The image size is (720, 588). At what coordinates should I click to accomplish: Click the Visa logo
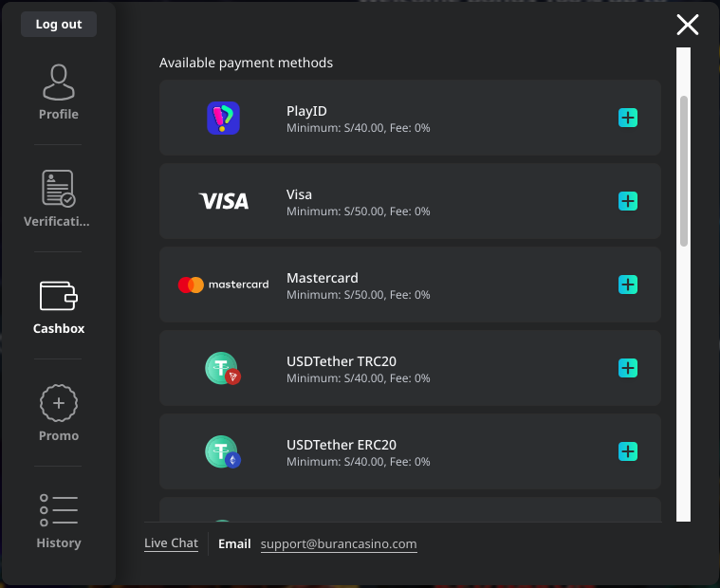(223, 201)
